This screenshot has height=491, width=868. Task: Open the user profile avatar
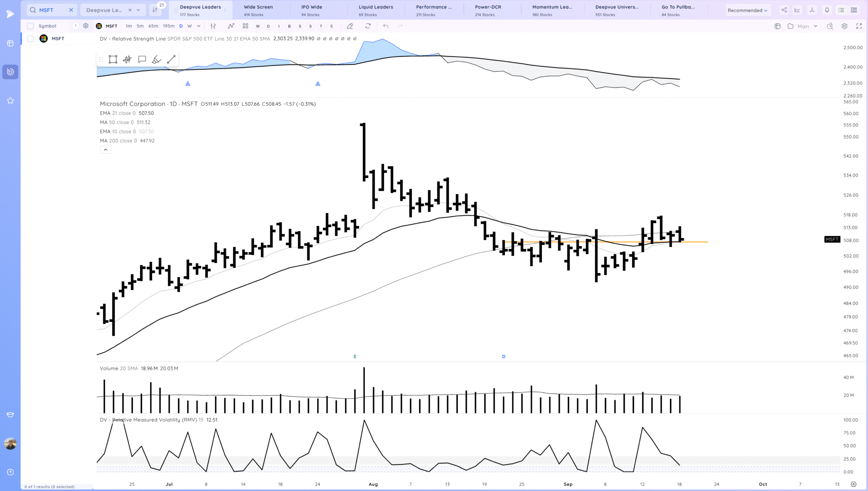coord(10,443)
